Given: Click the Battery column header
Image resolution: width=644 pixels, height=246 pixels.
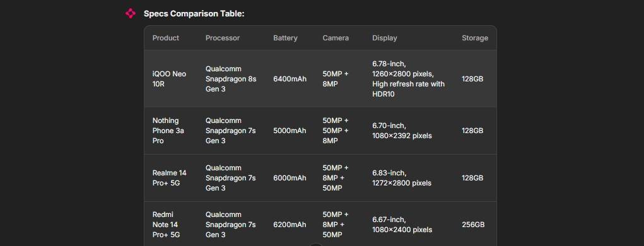Looking at the screenshot, I should click(285, 38).
